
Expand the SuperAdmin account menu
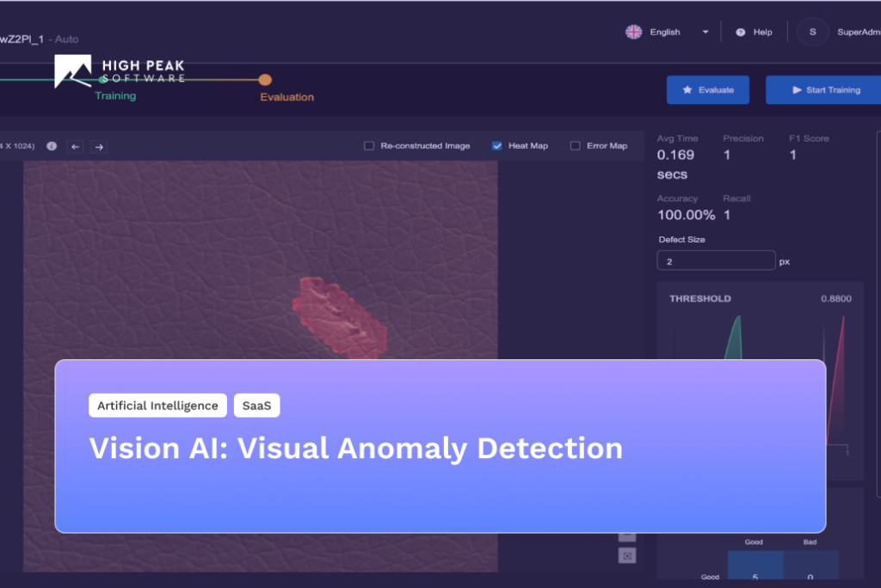coord(858,32)
